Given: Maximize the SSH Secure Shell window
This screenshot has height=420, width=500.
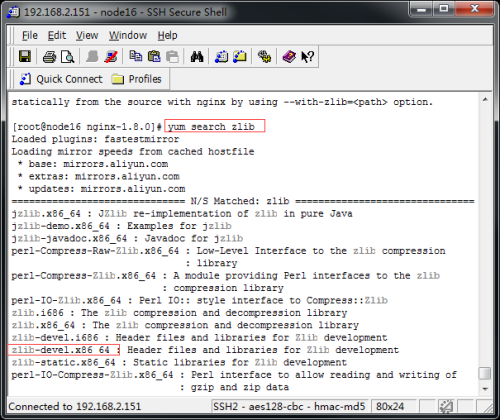Looking at the screenshot, I should [x=444, y=9].
